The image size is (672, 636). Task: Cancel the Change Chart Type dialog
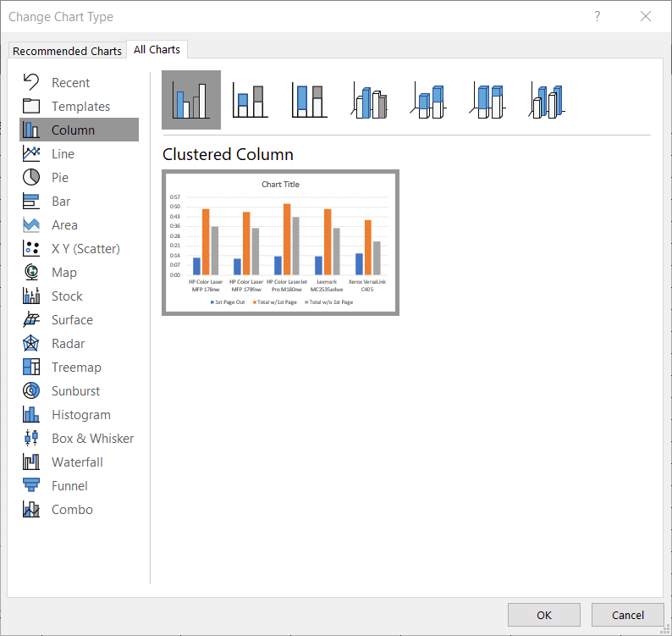coord(627,615)
